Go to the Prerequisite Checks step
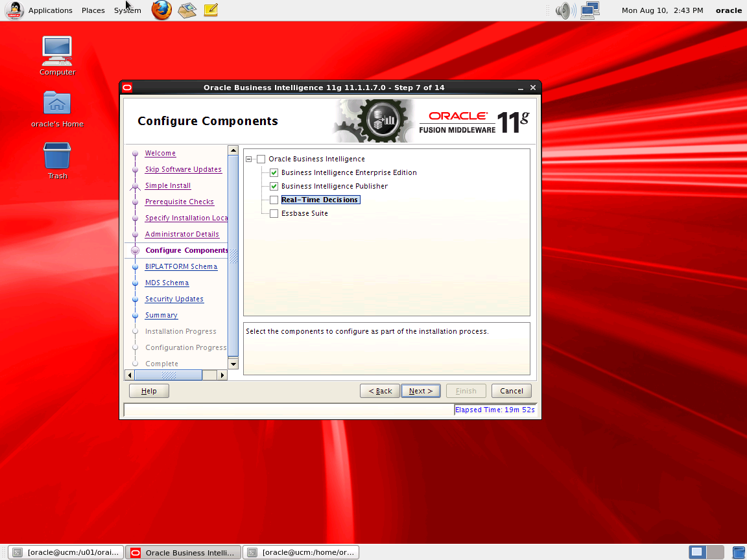The width and height of the screenshot is (747, 560). point(179,202)
